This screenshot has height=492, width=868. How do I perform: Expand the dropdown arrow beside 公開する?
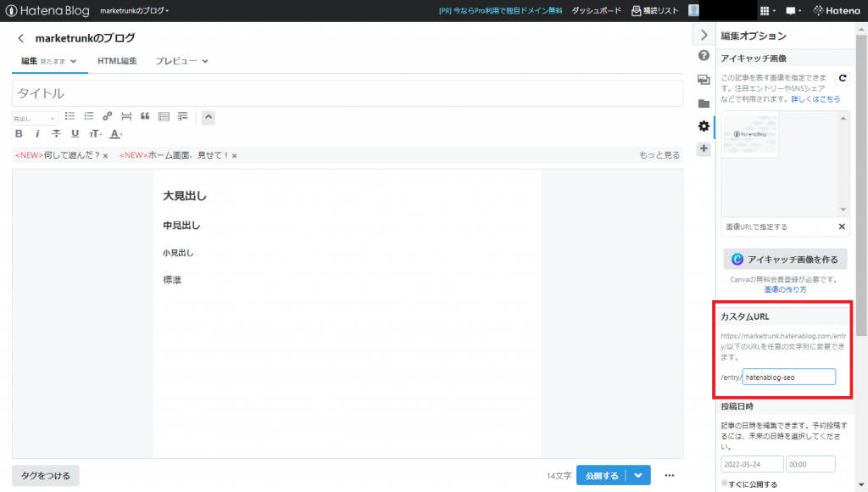[639, 475]
